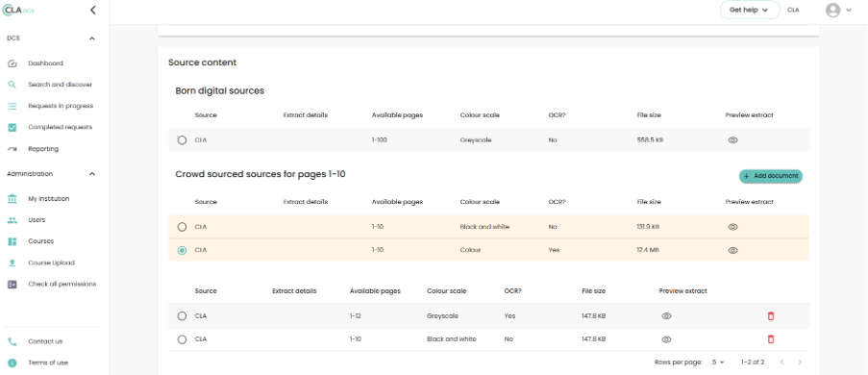The height and width of the screenshot is (375, 868).
Task: Expand the account menu chevron
Action: pos(849,10)
